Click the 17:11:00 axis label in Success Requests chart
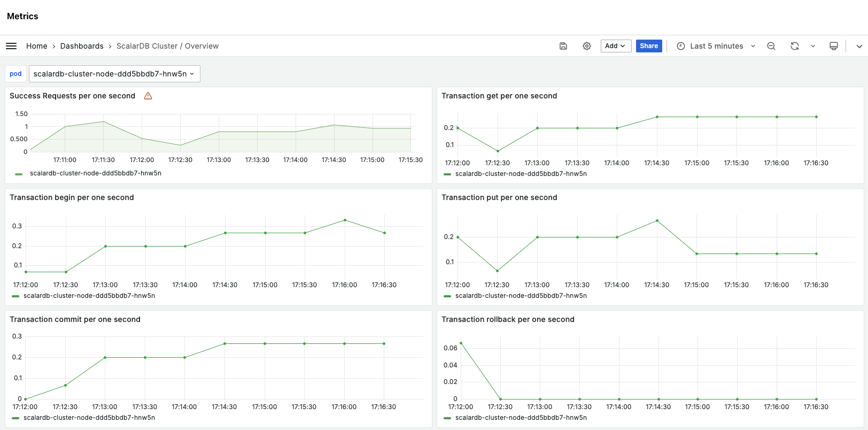 click(x=65, y=160)
